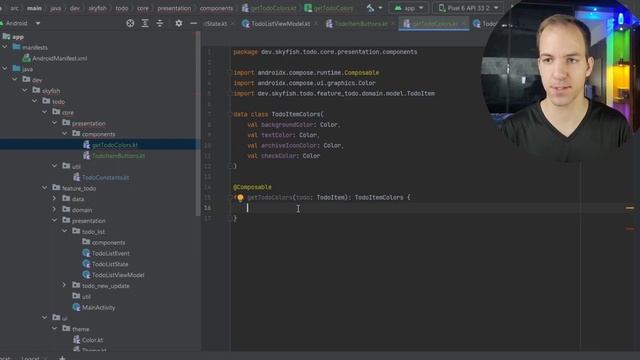
Task: Click the red error stripe mark on scrollbar
Action: click(630, 229)
